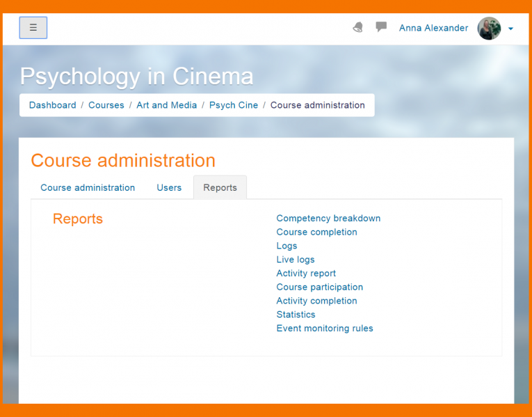View the Course participation report
The width and height of the screenshot is (532, 417).
319,287
